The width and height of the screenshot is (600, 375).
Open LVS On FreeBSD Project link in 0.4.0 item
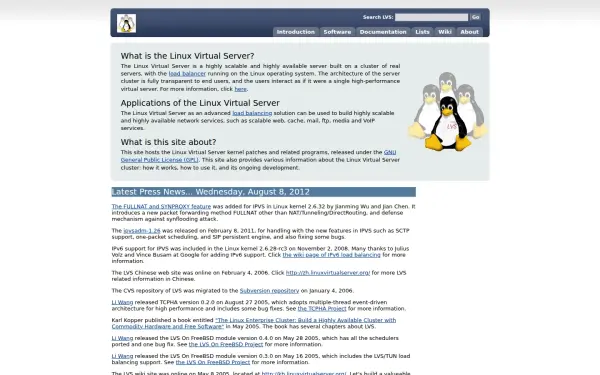[x=226, y=344]
